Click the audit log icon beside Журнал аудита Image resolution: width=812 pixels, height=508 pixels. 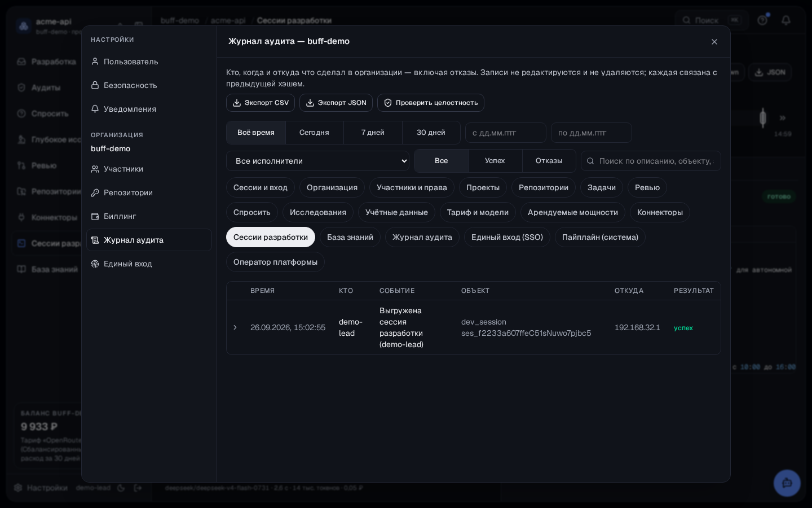point(95,240)
